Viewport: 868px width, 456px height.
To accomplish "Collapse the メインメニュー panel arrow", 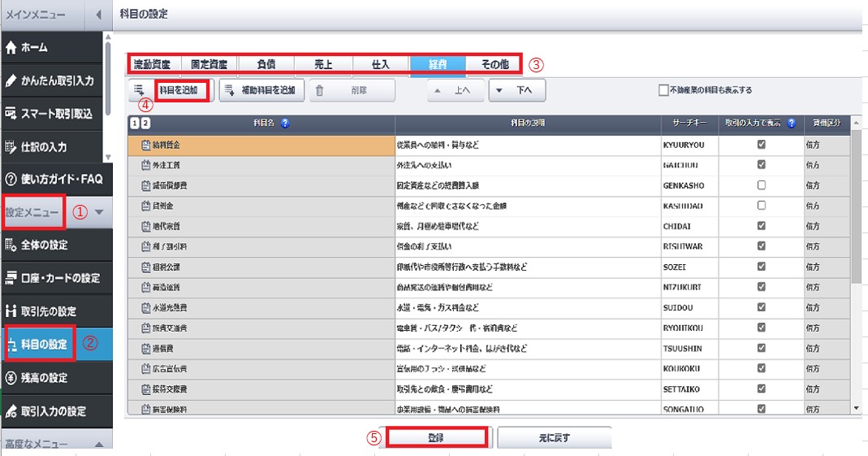I will pos(98,15).
